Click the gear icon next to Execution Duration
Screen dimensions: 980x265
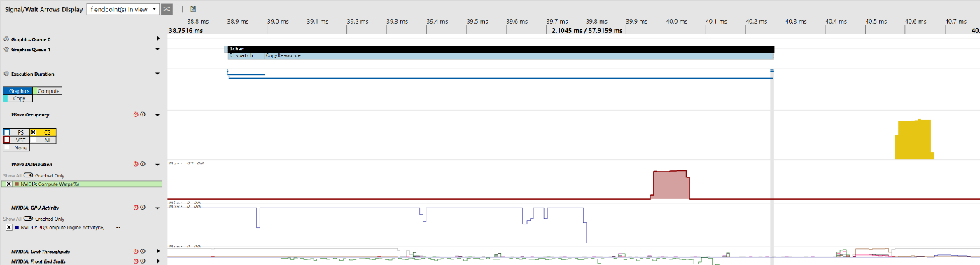pyautogui.click(x=6, y=74)
